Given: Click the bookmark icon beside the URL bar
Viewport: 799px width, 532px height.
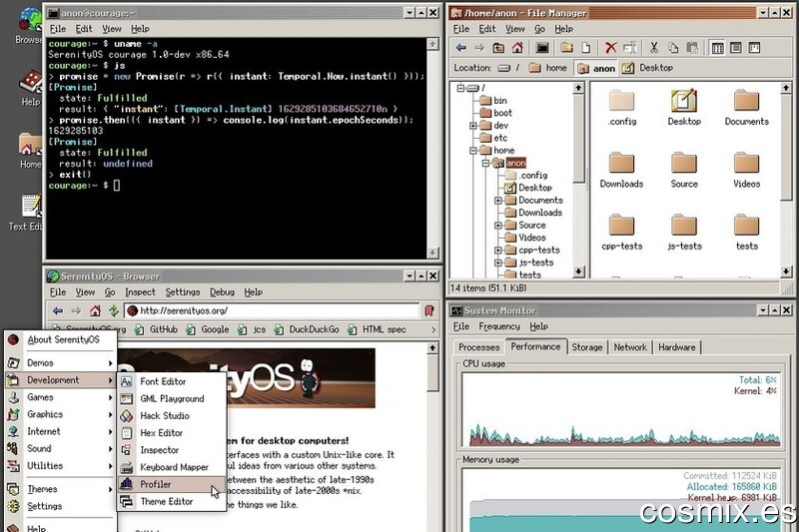Looking at the screenshot, I should [429, 310].
